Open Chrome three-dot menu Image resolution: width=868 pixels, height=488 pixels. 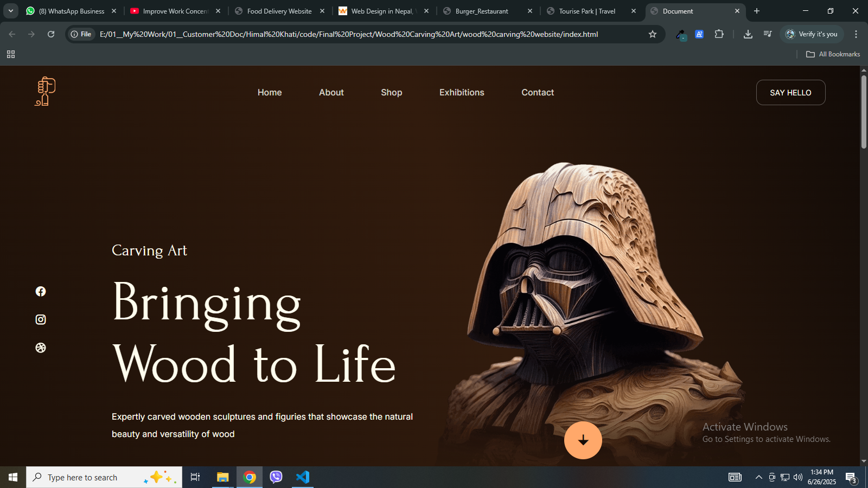click(x=856, y=34)
